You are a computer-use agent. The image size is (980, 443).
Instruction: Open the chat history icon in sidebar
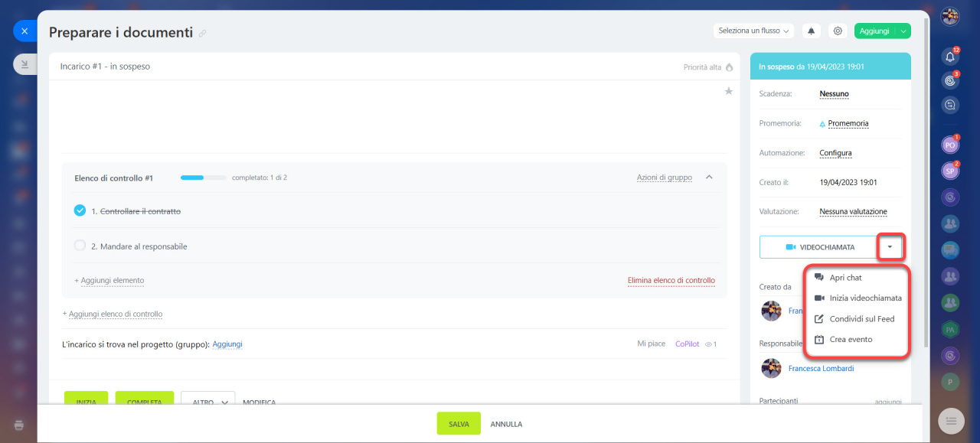(x=950, y=106)
